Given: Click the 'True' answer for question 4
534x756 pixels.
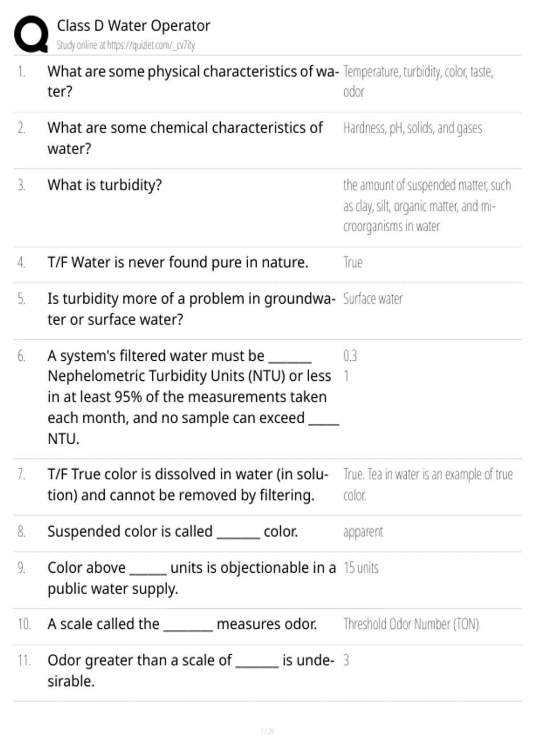Looking at the screenshot, I should click(x=352, y=262).
